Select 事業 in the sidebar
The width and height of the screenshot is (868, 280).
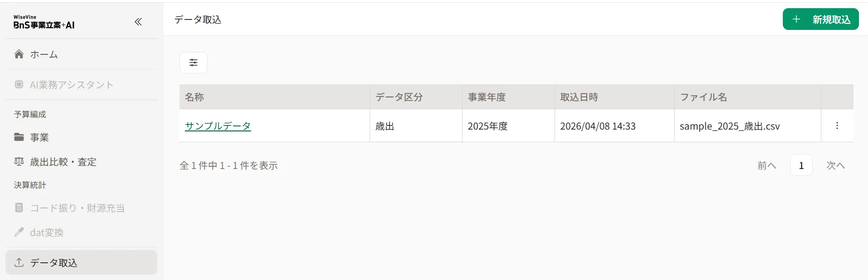[x=82, y=137]
